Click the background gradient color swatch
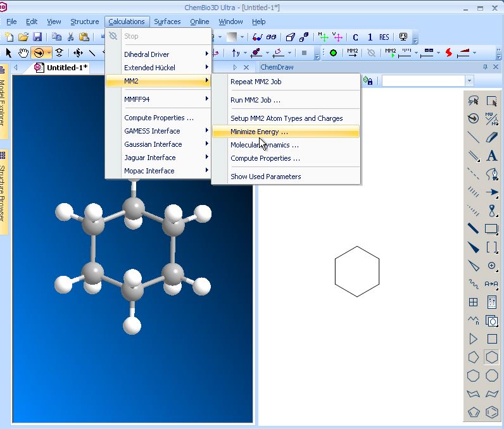Screen dimensions: 504x429 pyautogui.click(x=232, y=37)
